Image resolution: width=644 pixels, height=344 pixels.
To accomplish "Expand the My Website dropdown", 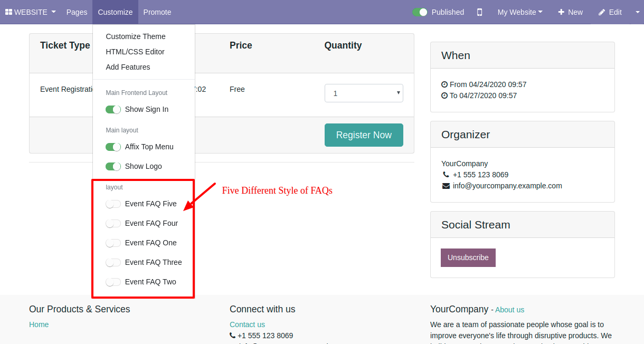I will pos(520,12).
